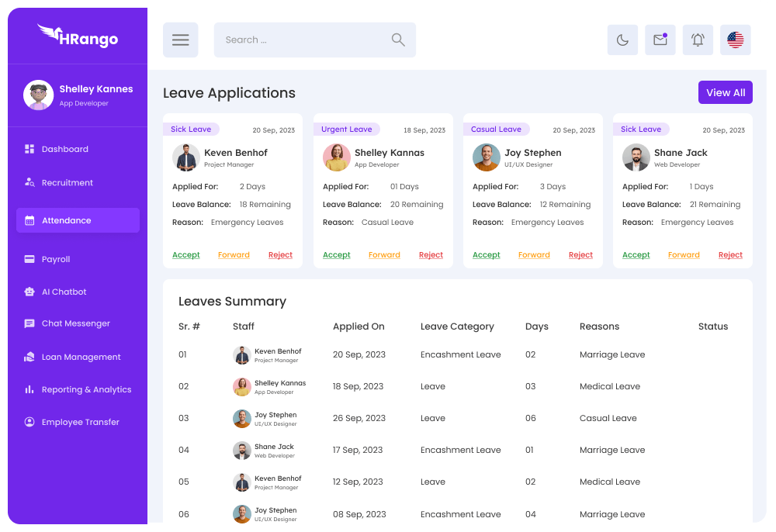This screenshot has width=776, height=532.
Task: Forward Joy Stephen's casual leave request
Action: click(534, 255)
